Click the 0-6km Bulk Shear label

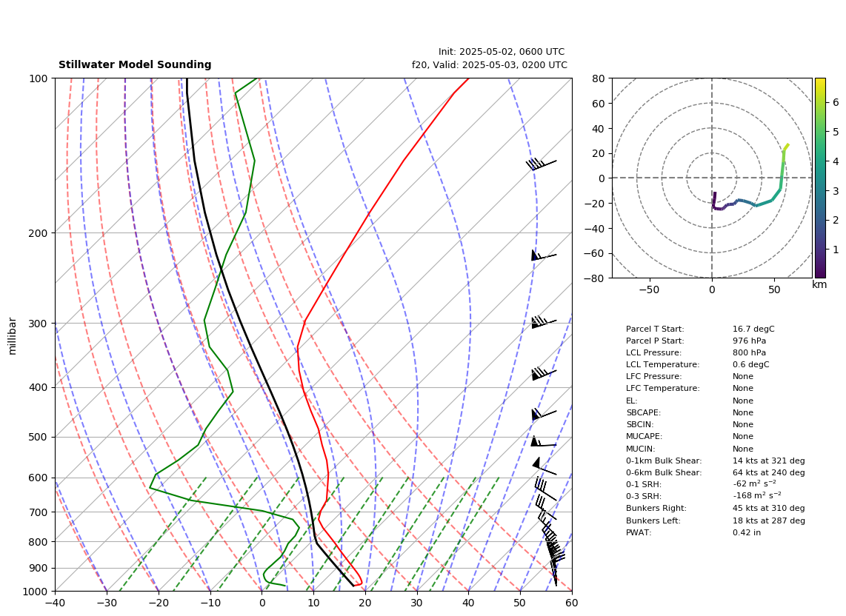(664, 472)
